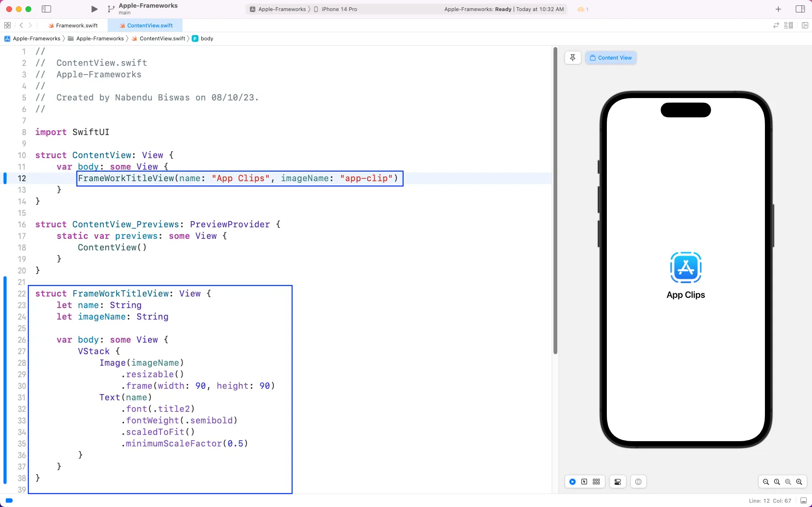Click Text(name) on line 31
Screen dimensions: 812x507
click(125, 397)
